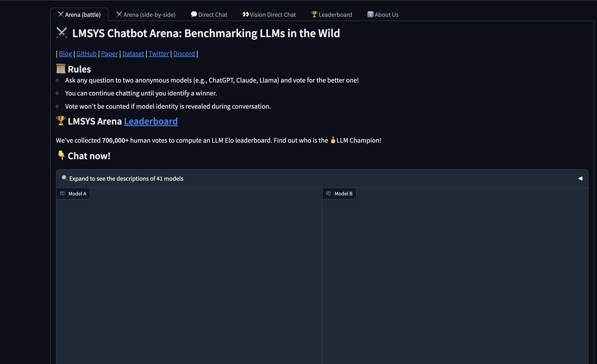The width and height of the screenshot is (597, 364).
Task: Click the Arena battle mode icon
Action: click(x=61, y=14)
